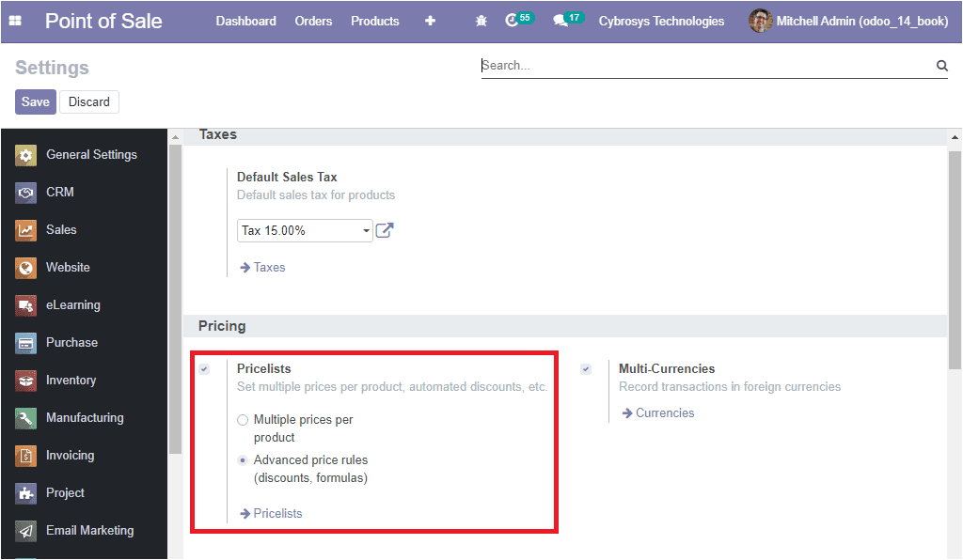Click the Point of Sale app title
Viewport: 963px width, 560px height.
(103, 21)
